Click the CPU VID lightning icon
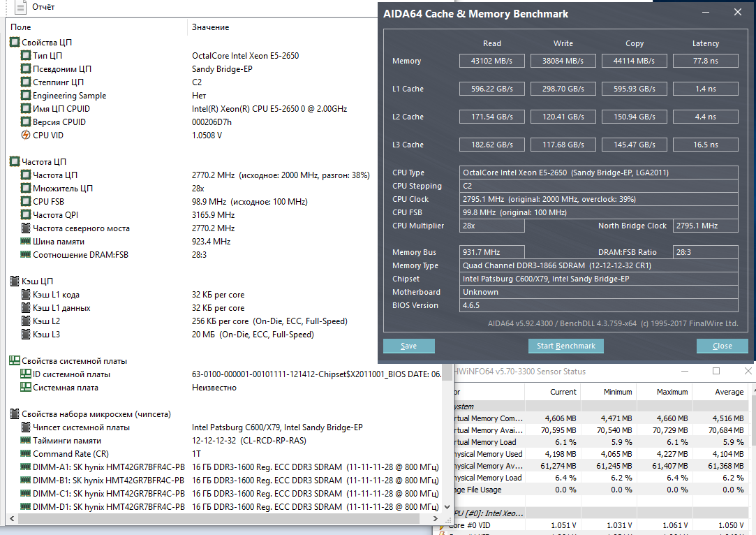Screen dimensions: 756x535 (x=26, y=135)
